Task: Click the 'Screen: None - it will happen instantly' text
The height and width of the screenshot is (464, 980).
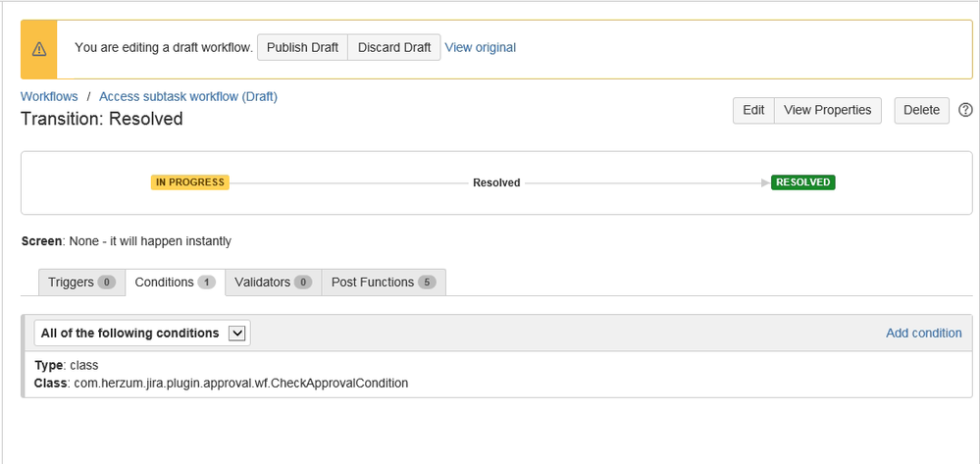Action: [x=127, y=240]
